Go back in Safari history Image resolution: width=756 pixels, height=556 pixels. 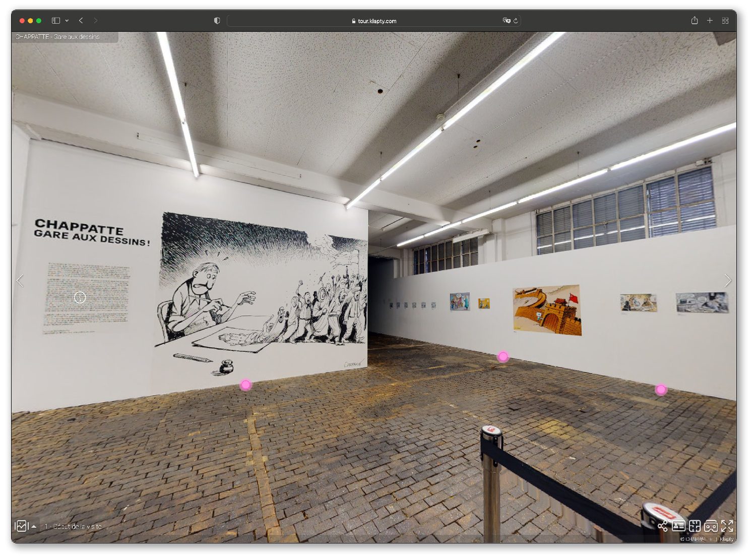point(81,21)
